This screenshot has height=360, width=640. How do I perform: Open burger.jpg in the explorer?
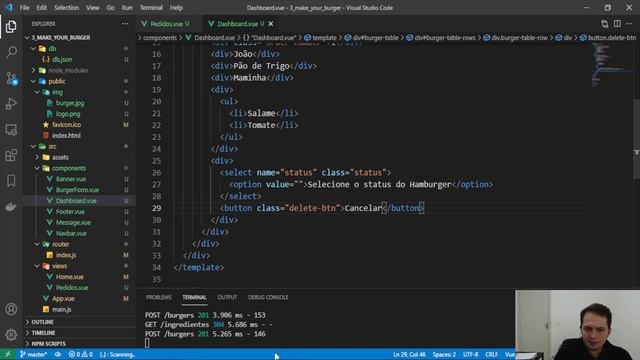click(70, 103)
